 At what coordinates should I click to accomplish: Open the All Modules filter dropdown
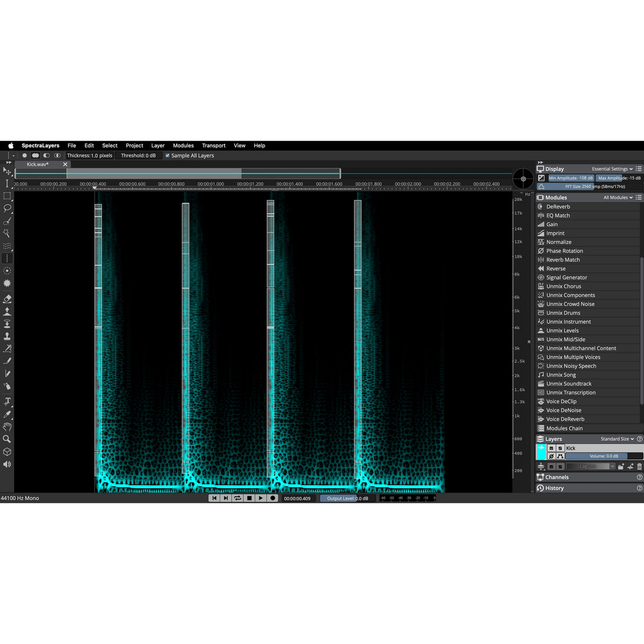point(618,197)
